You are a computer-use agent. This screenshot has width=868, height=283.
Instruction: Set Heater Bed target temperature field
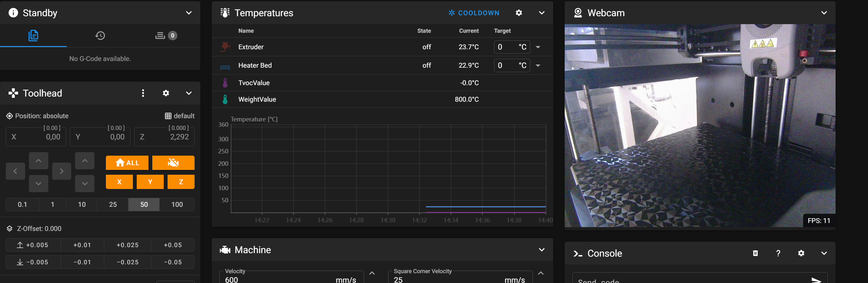512,65
